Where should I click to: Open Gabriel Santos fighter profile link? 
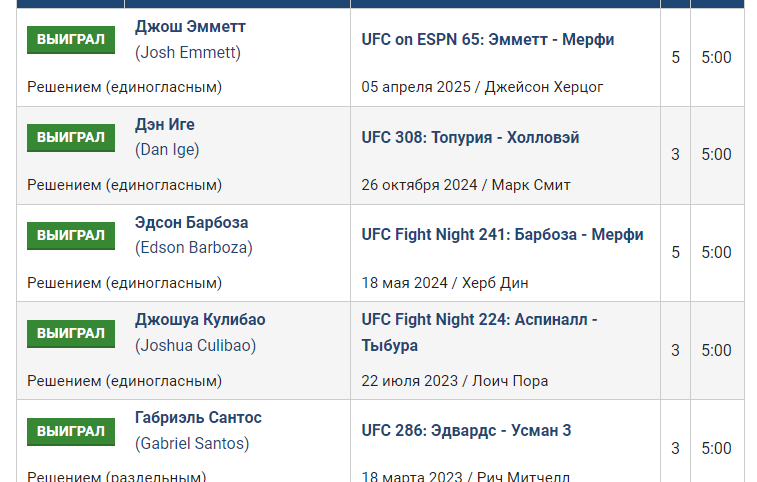[x=198, y=418]
